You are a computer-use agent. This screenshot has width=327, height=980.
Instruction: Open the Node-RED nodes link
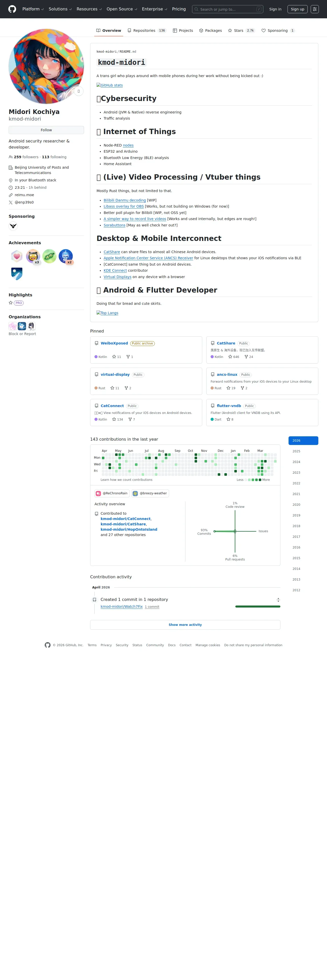point(128,145)
